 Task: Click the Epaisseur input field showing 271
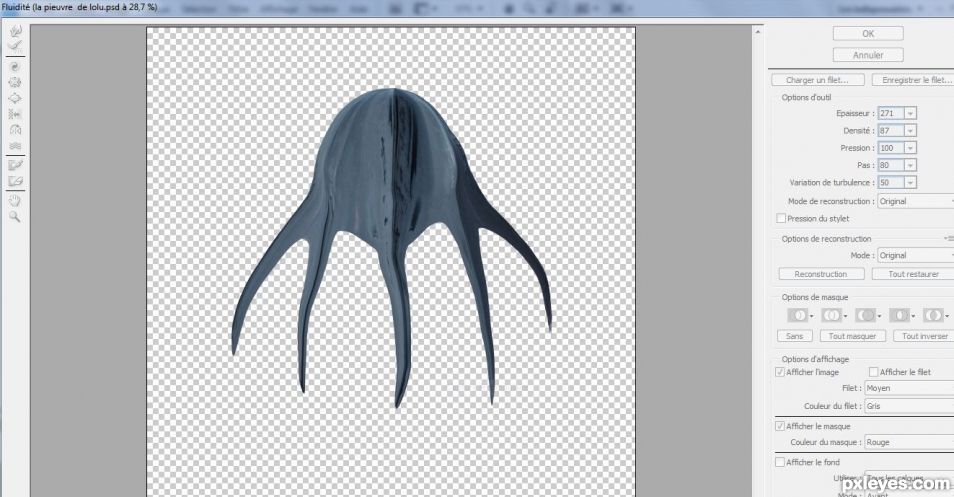point(891,113)
